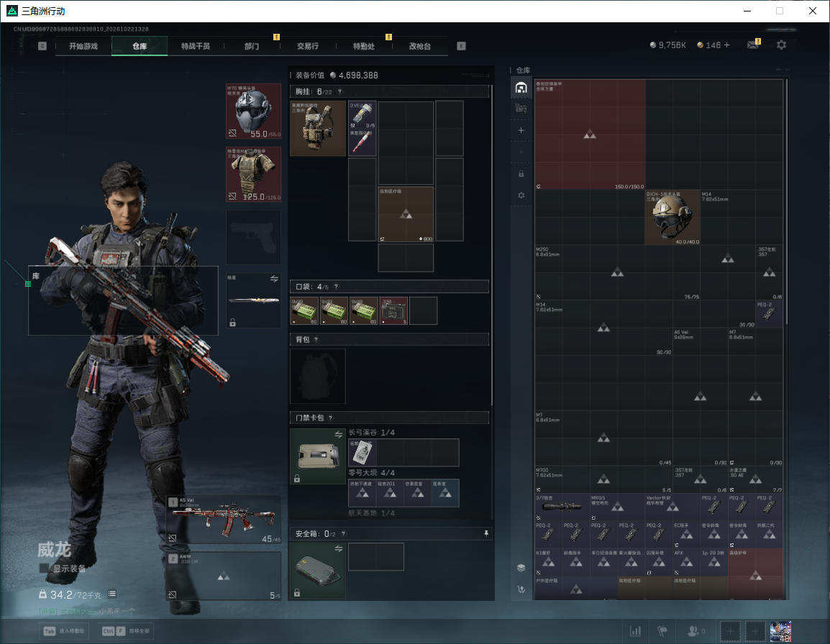Select the warehouse container icon in sidebar

(521, 88)
